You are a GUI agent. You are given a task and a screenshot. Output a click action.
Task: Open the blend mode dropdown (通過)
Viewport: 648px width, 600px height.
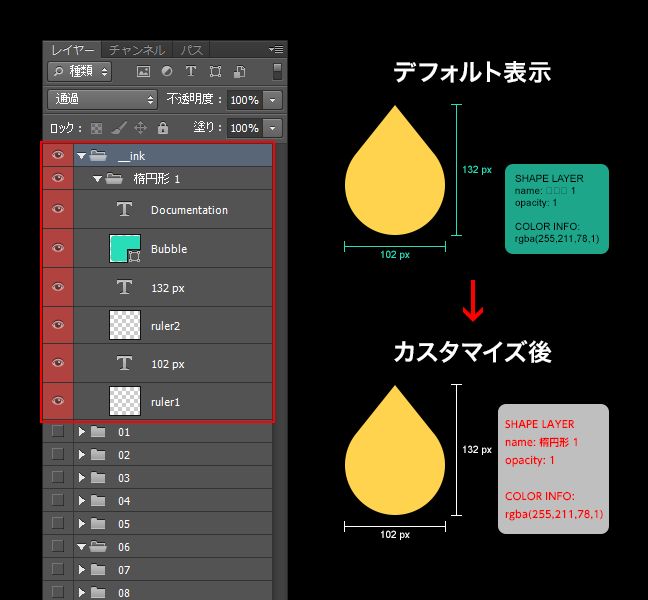tap(103, 100)
